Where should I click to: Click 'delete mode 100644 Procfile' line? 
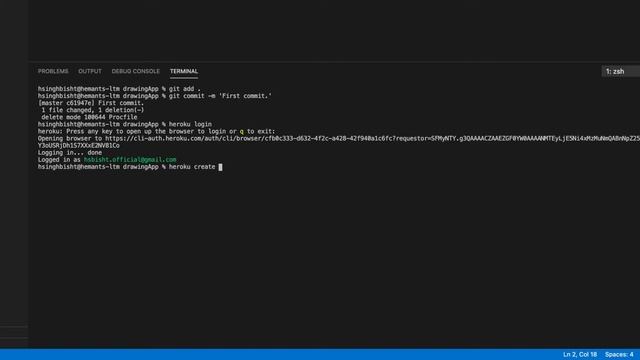(x=89, y=117)
